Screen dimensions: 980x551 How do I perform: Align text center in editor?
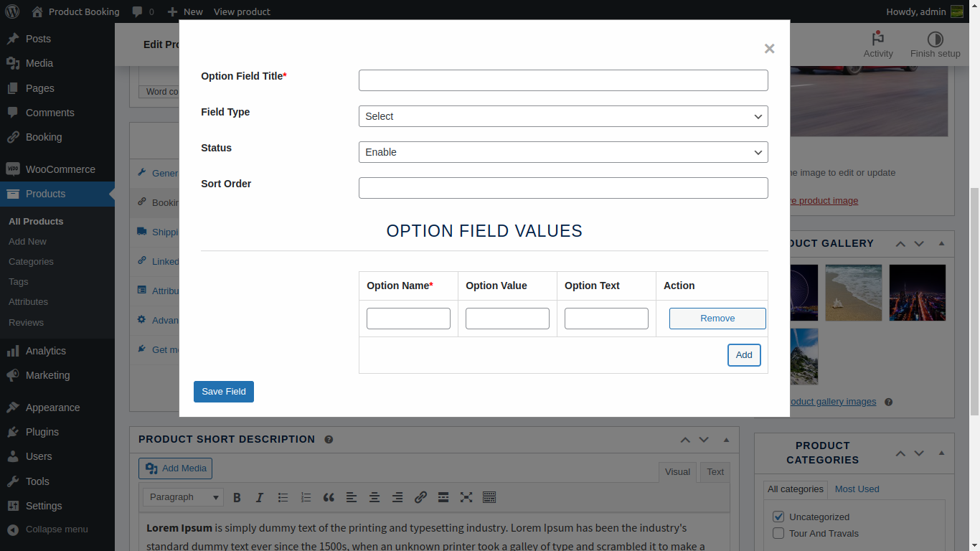click(x=374, y=497)
